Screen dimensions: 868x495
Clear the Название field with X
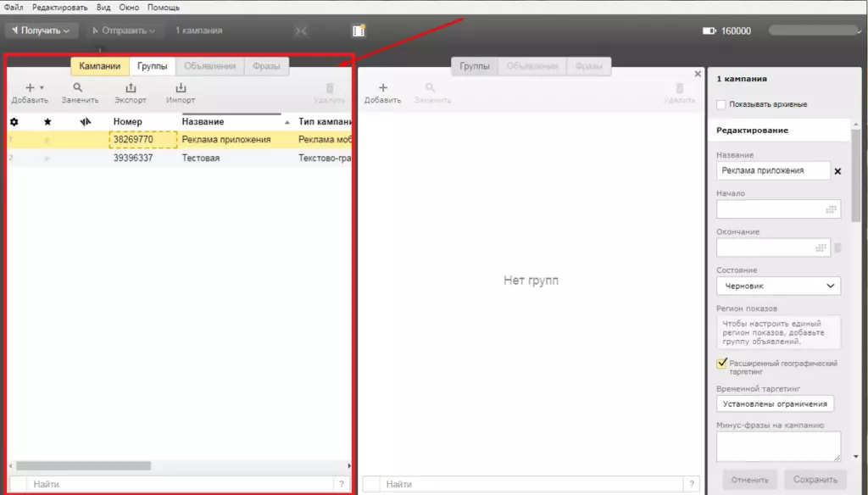coord(837,171)
